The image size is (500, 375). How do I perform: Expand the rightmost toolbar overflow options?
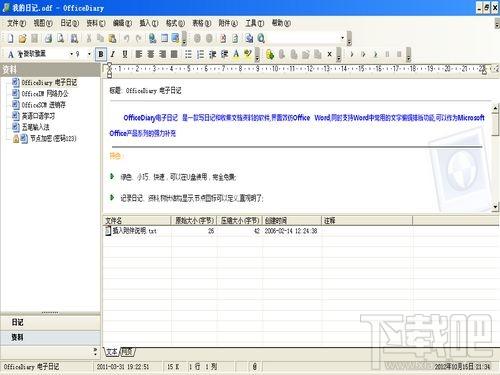pyautogui.click(x=408, y=54)
